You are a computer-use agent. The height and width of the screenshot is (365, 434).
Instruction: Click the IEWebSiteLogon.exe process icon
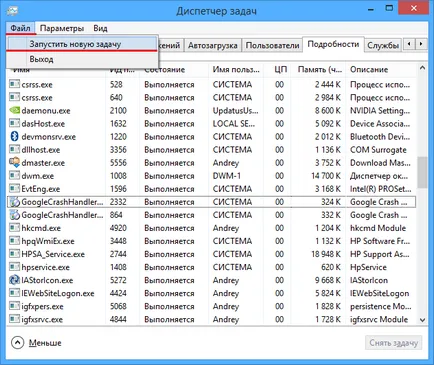click(14, 293)
